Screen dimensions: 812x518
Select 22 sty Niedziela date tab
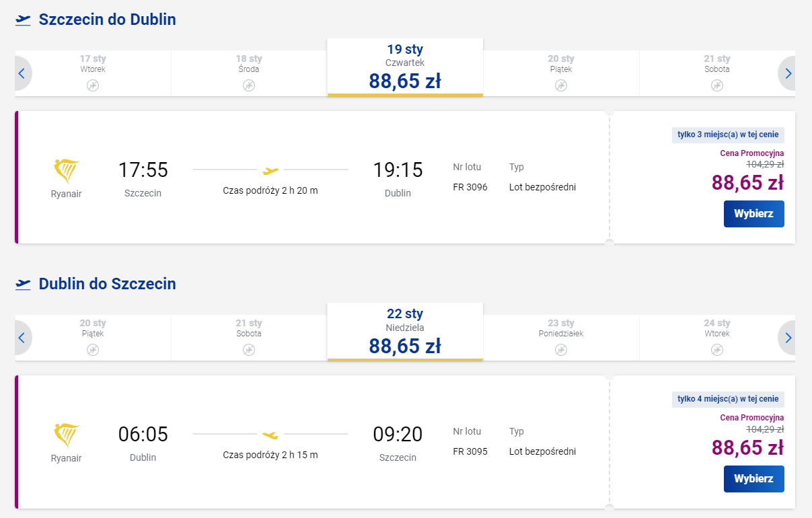point(405,332)
